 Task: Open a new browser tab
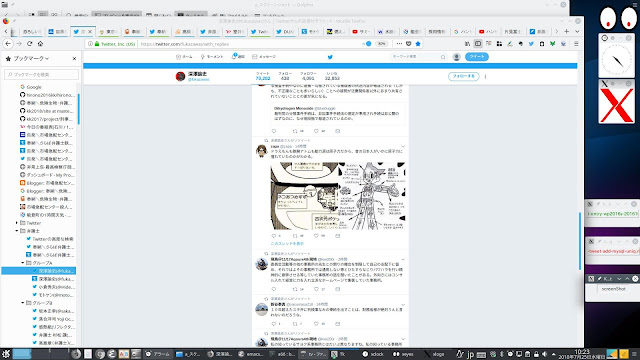567,31
